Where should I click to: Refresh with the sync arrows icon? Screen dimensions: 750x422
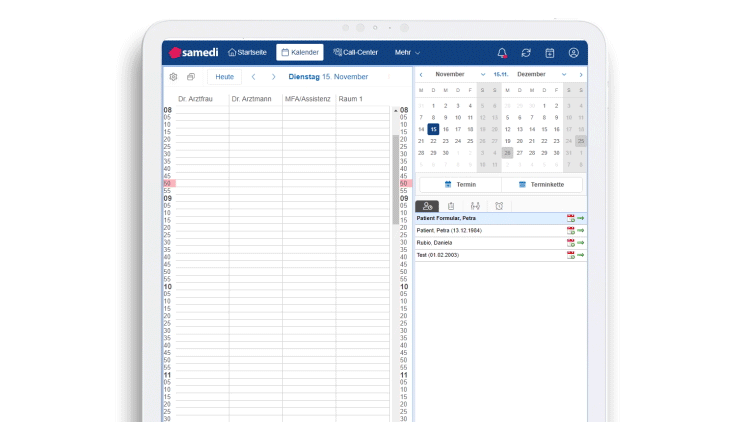click(x=526, y=53)
